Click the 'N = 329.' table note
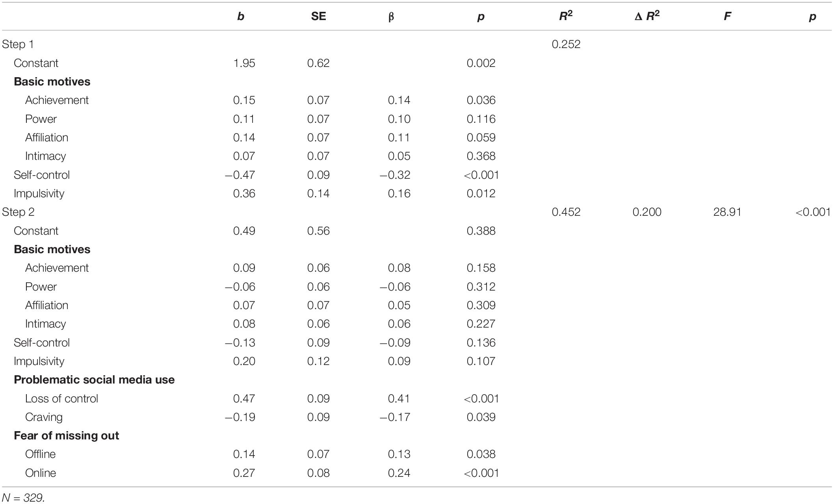 [x=23, y=498]
